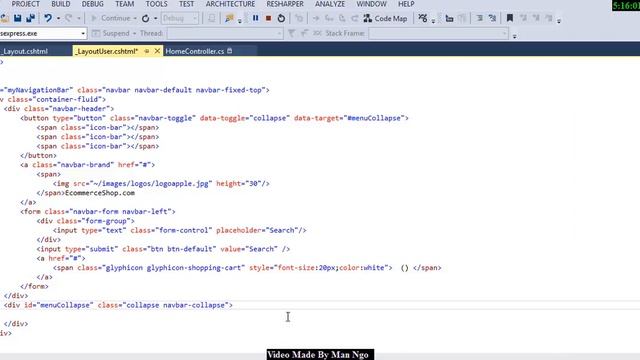Pin the _LayoutUser.cshtml tab
Image resolution: width=640 pixels, height=360 pixels.
[x=147, y=51]
